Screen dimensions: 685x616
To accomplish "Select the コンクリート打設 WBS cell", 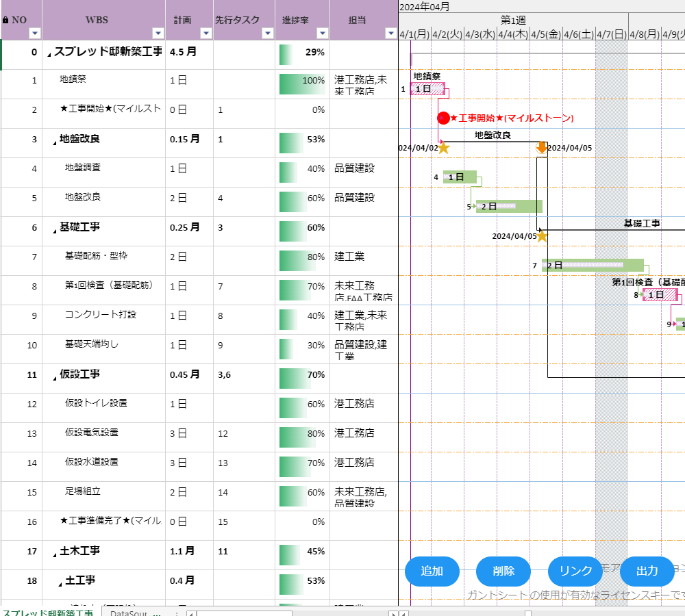I will (x=104, y=320).
